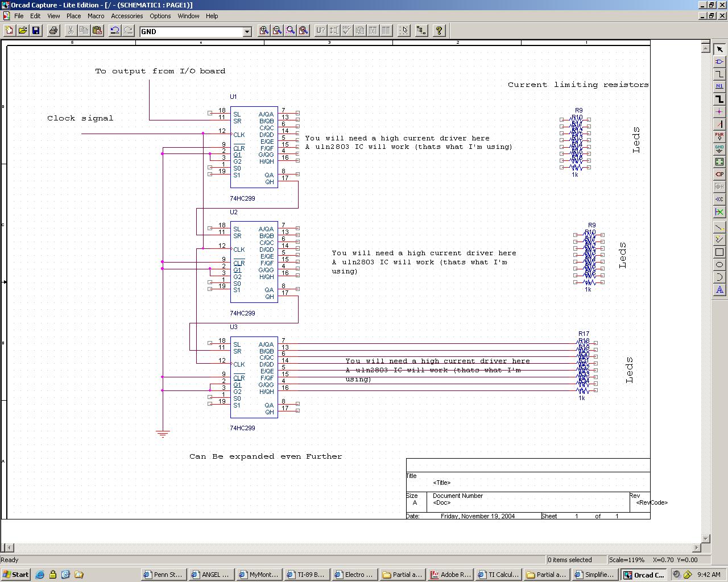Screen dimensions: 728x582
Task: Select the Place No Connect tool
Action: click(719, 211)
